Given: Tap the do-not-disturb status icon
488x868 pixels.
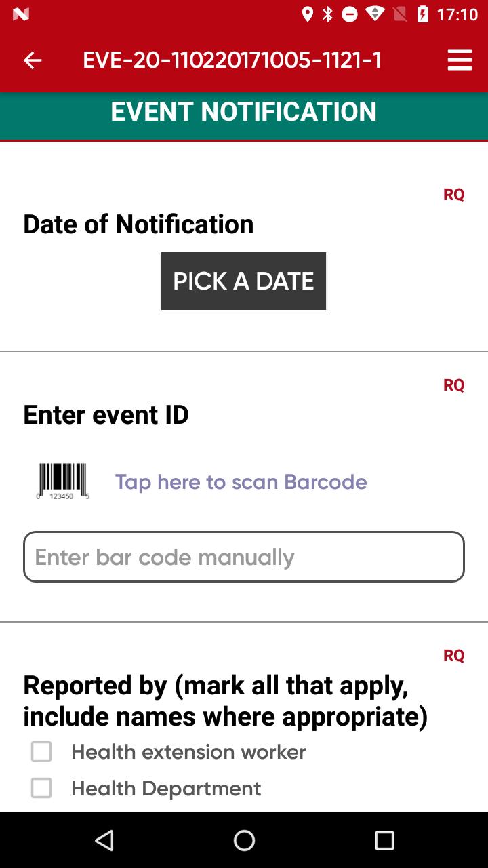Looking at the screenshot, I should (350, 14).
